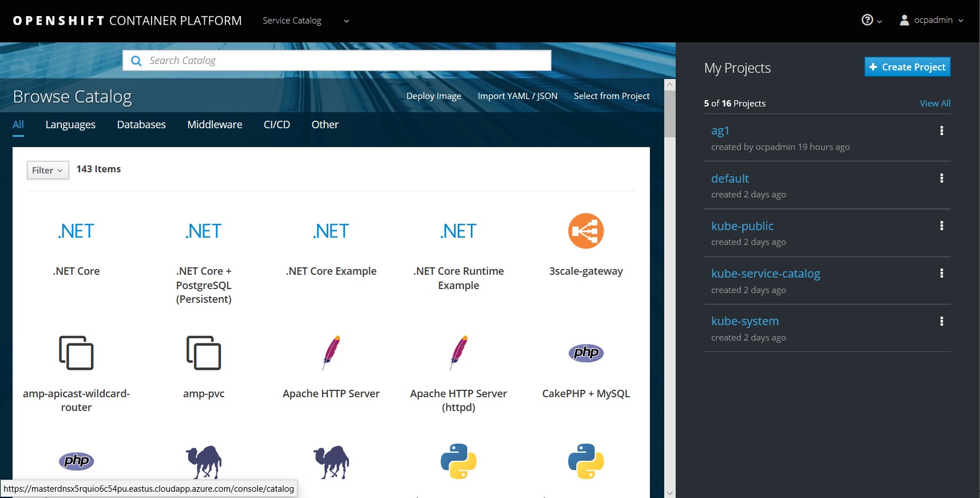Open the first Perl camel icon
Viewport: 980px width, 498px height.
click(204, 462)
